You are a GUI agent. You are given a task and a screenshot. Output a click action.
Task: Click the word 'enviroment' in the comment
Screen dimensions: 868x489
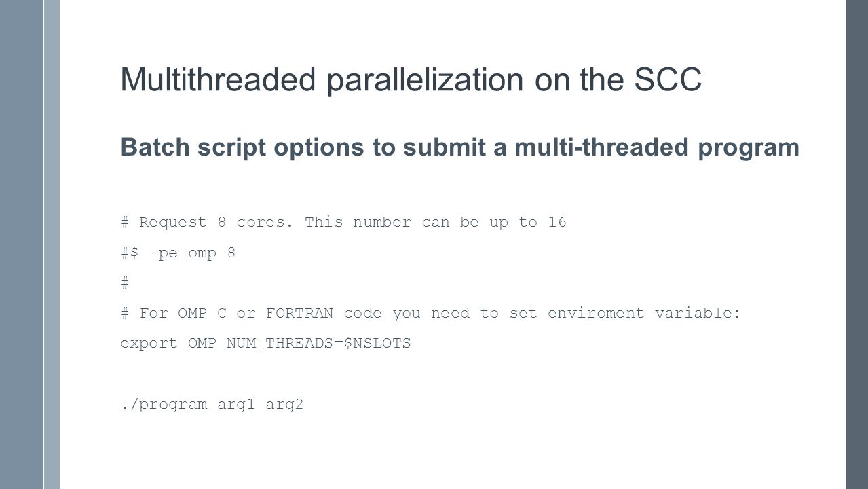(x=595, y=314)
